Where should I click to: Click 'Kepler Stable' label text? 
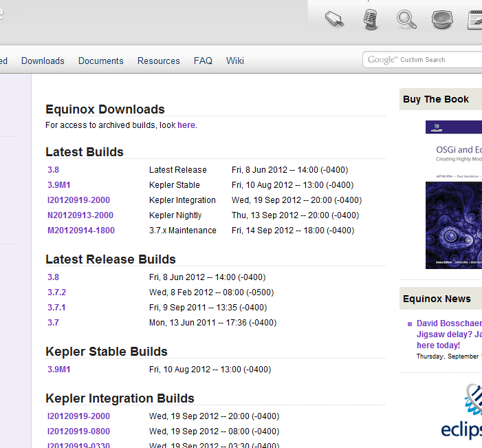click(174, 185)
